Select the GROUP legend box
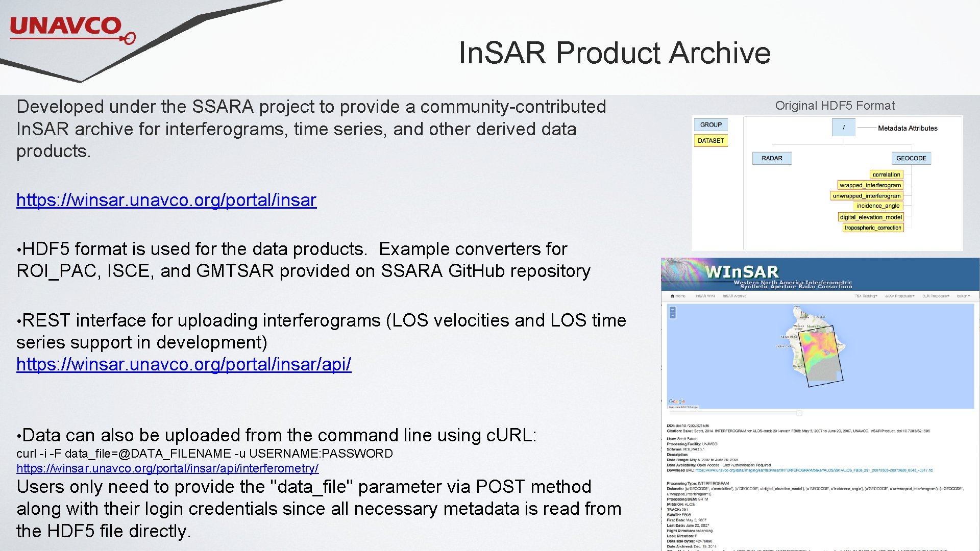The height and width of the screenshot is (551, 980). pos(710,125)
